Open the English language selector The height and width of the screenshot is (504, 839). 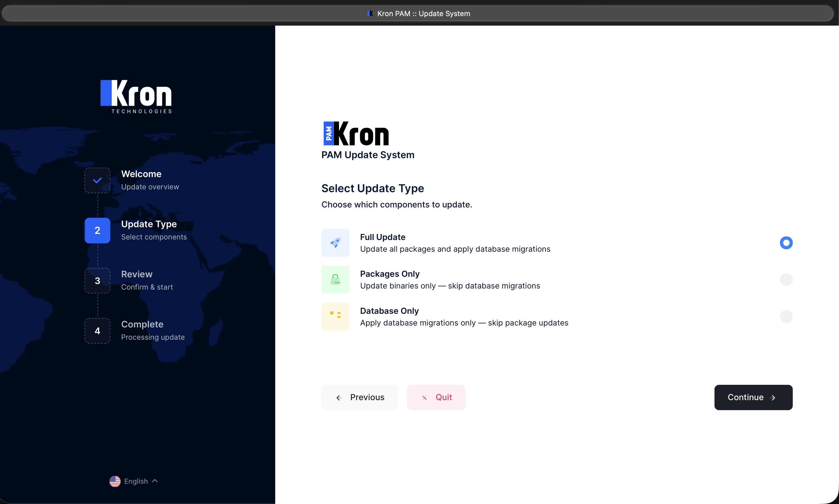[x=134, y=481]
